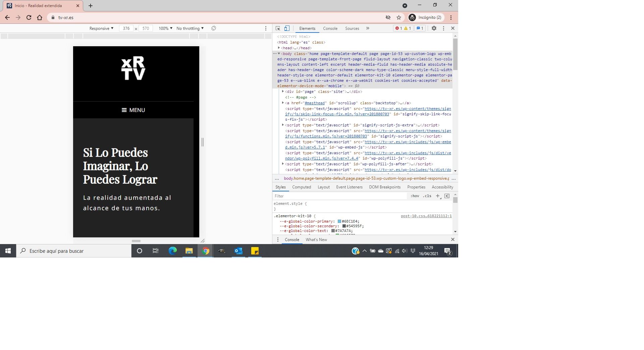The width and height of the screenshot is (644, 350).
Task: Click the styles Filter input field
Action: pyautogui.click(x=339, y=196)
